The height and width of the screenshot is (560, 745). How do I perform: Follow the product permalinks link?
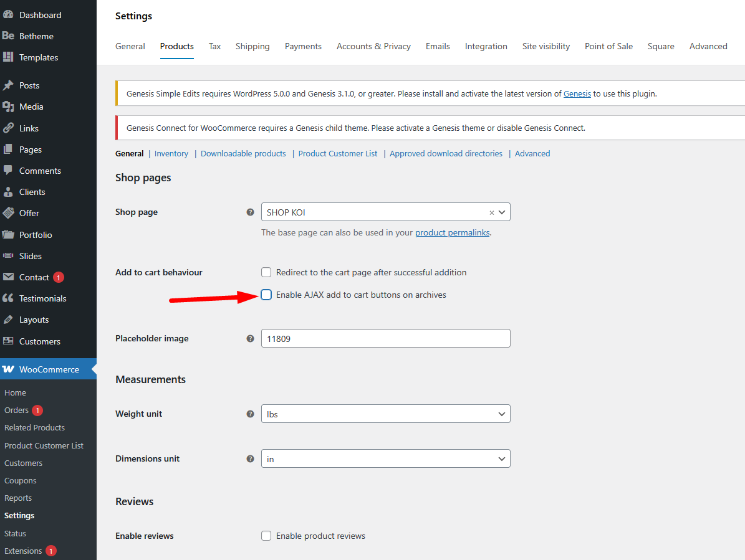pyautogui.click(x=452, y=232)
